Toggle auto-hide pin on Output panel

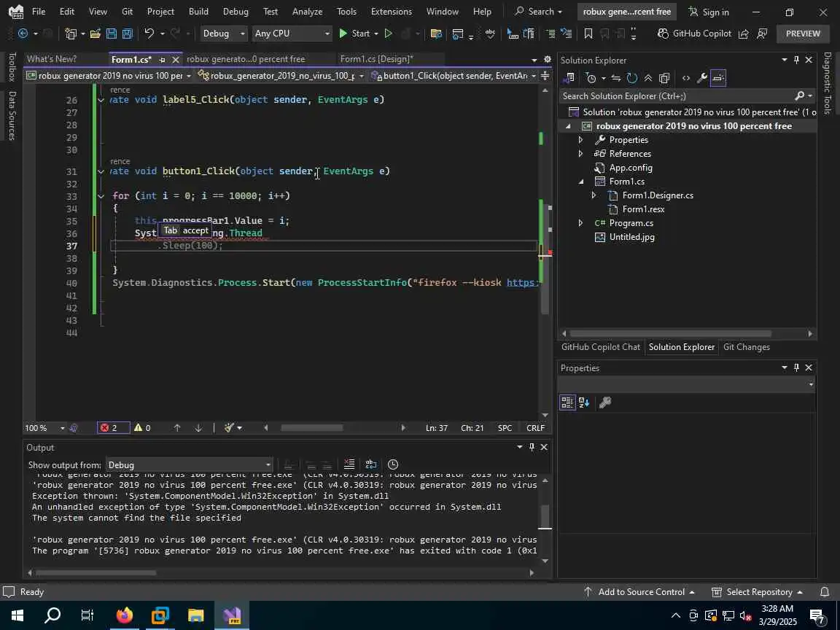coord(532,447)
